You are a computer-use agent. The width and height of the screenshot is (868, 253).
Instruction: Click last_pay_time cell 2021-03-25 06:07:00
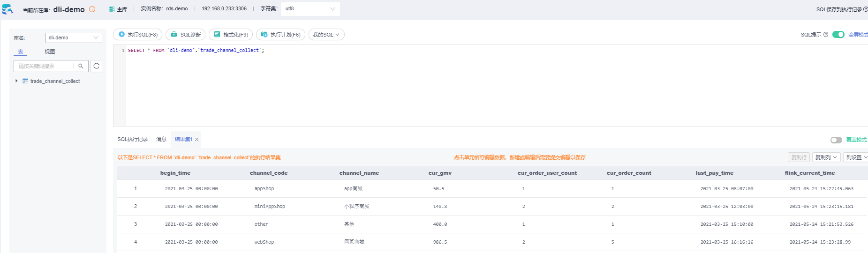(727, 189)
